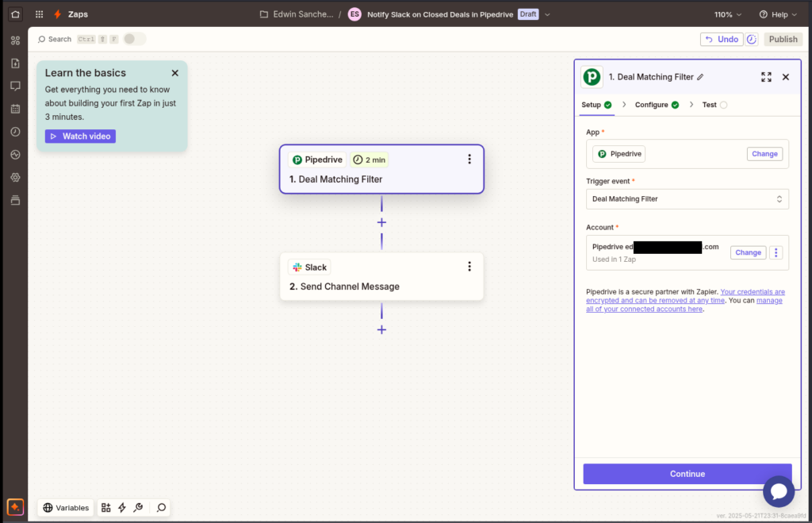Expand side panel to fullscreen
This screenshot has width=812, height=523.
[x=767, y=77]
